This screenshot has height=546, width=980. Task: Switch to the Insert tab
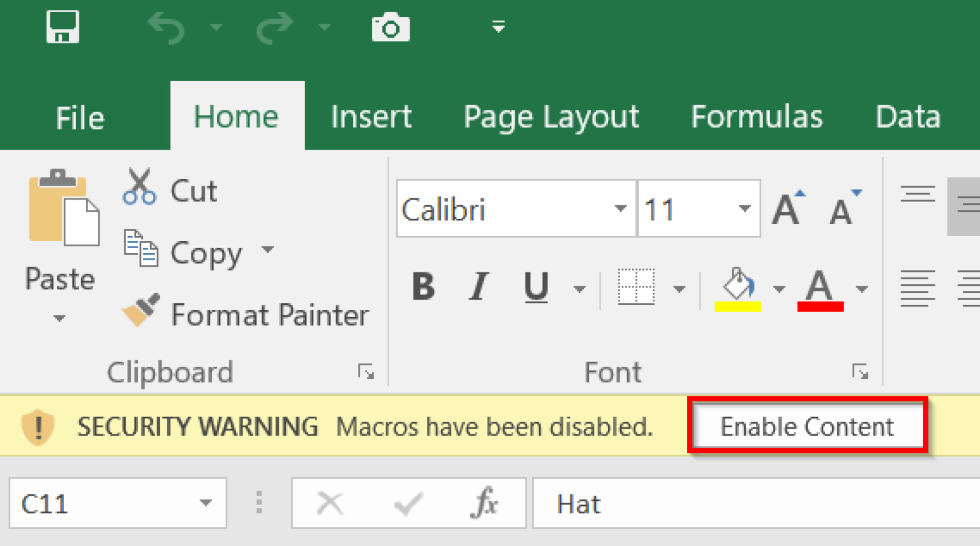371,116
